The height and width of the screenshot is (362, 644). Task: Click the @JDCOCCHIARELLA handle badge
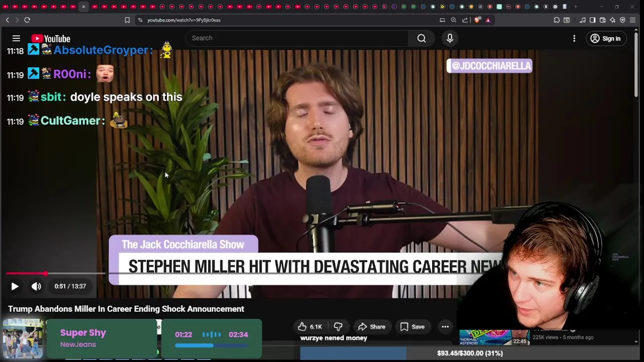coord(490,66)
